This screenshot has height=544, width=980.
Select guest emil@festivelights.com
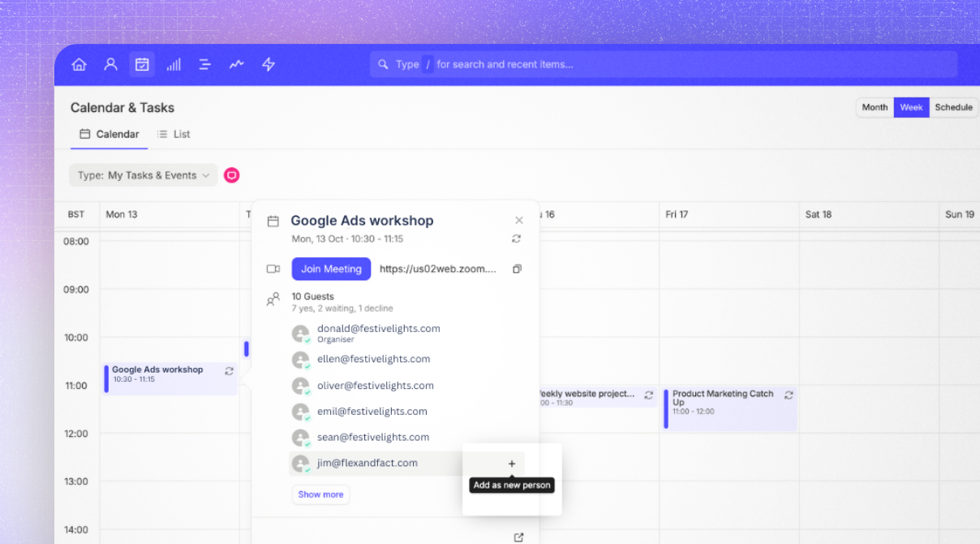point(372,412)
